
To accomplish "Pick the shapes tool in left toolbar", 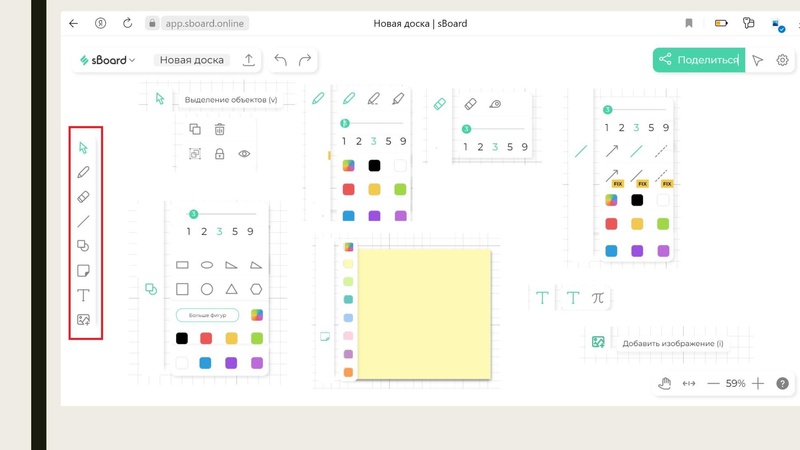I will tap(84, 246).
